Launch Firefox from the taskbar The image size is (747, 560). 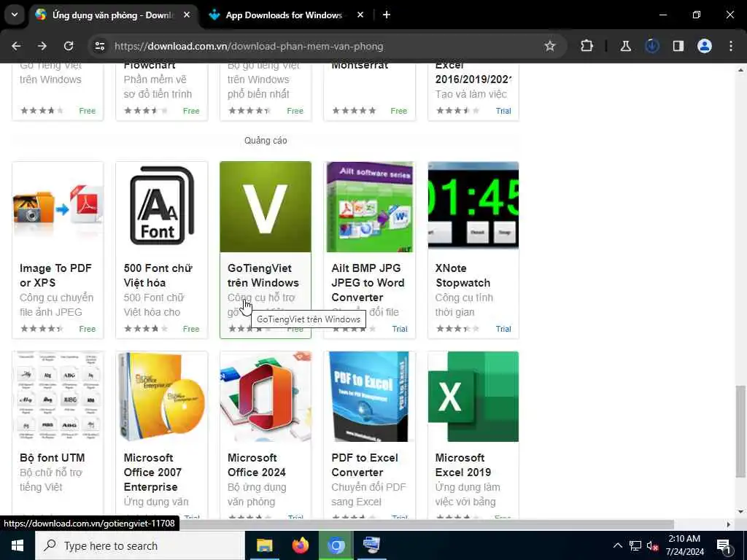[x=300, y=545]
